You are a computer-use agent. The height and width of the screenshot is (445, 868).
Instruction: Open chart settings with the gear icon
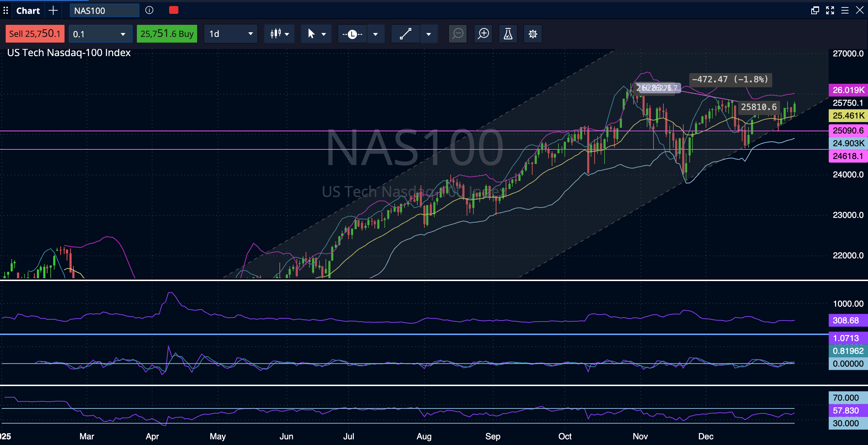533,34
